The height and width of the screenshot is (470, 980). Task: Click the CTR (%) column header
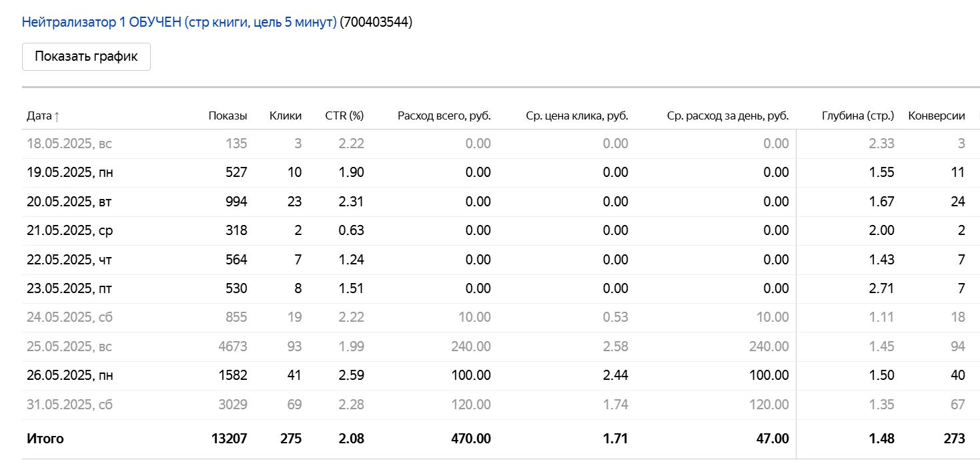(344, 115)
